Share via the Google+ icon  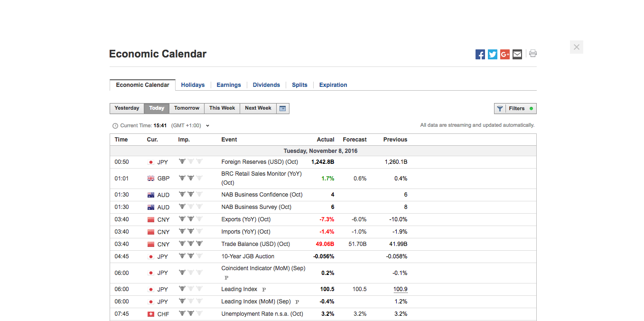(504, 54)
